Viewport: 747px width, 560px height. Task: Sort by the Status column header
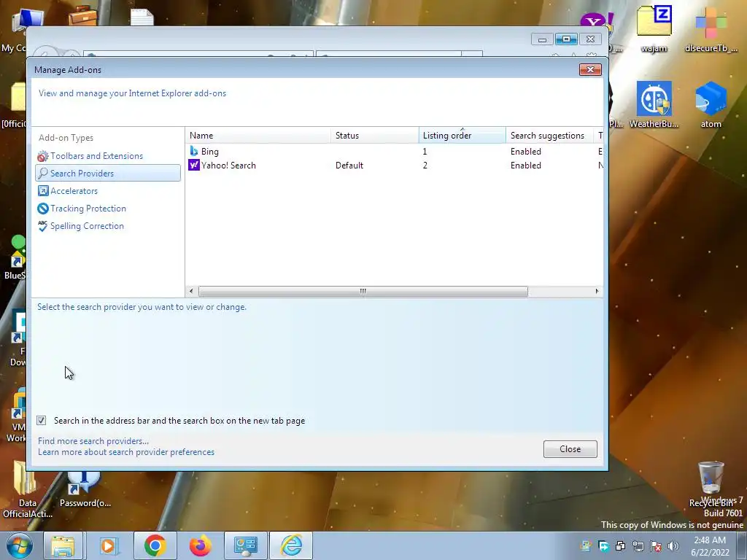pos(374,136)
